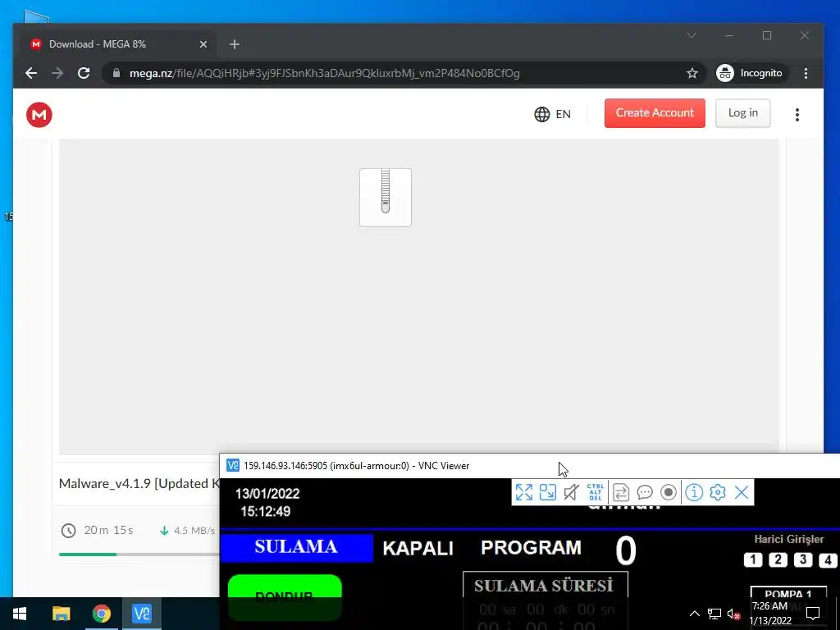Click Harici Girişler input 3 indicator
The height and width of the screenshot is (630, 840).
(x=803, y=559)
